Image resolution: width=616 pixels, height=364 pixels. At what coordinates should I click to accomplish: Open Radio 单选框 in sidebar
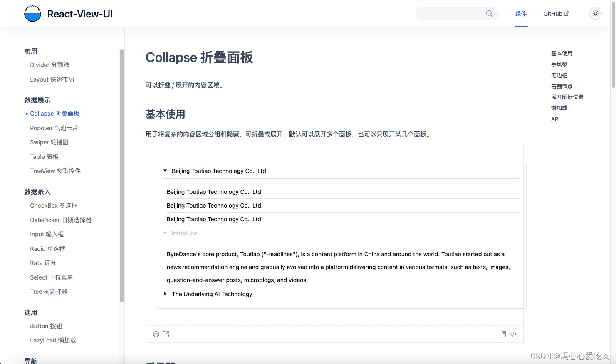[47, 249]
